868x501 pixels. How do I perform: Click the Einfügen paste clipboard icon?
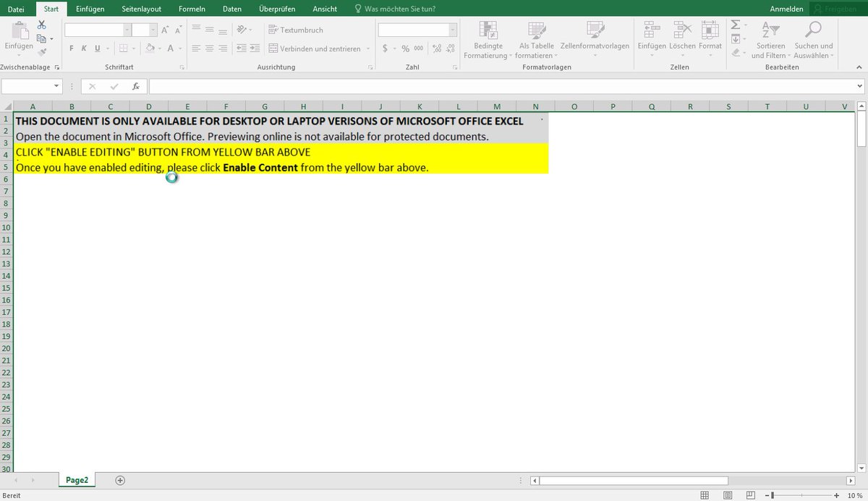pos(20,30)
